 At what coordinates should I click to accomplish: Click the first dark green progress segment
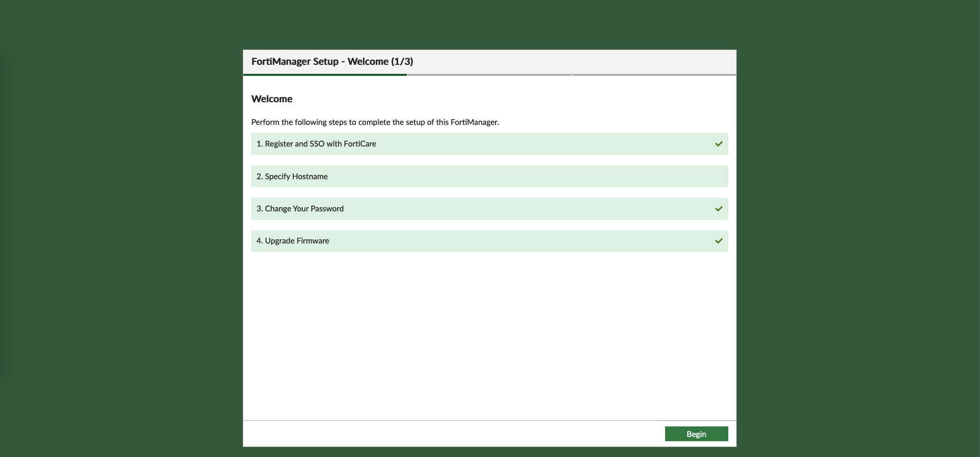[325, 75]
